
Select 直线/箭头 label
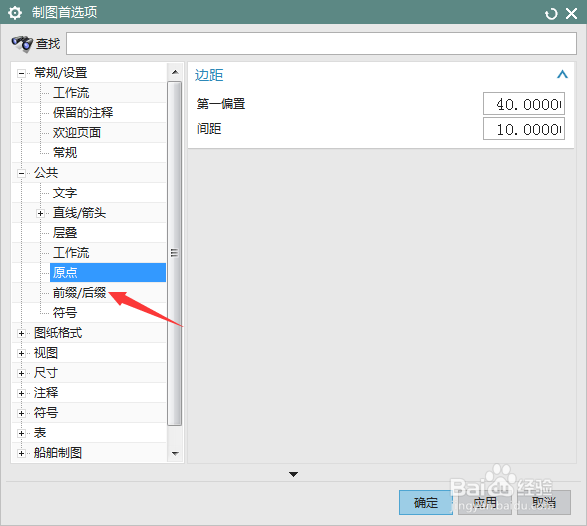pyautogui.click(x=80, y=213)
